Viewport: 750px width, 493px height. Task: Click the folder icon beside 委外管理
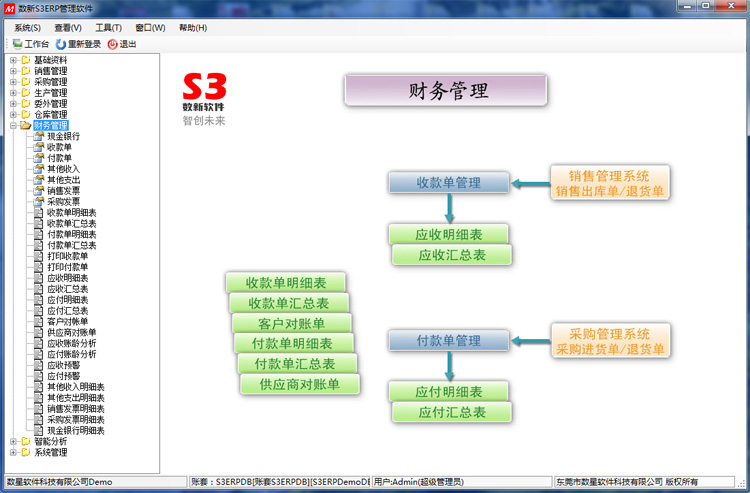click(26, 104)
